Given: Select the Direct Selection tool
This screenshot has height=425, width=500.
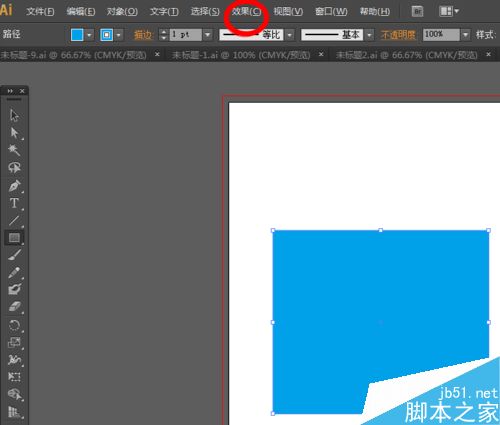Looking at the screenshot, I should pyautogui.click(x=14, y=133).
